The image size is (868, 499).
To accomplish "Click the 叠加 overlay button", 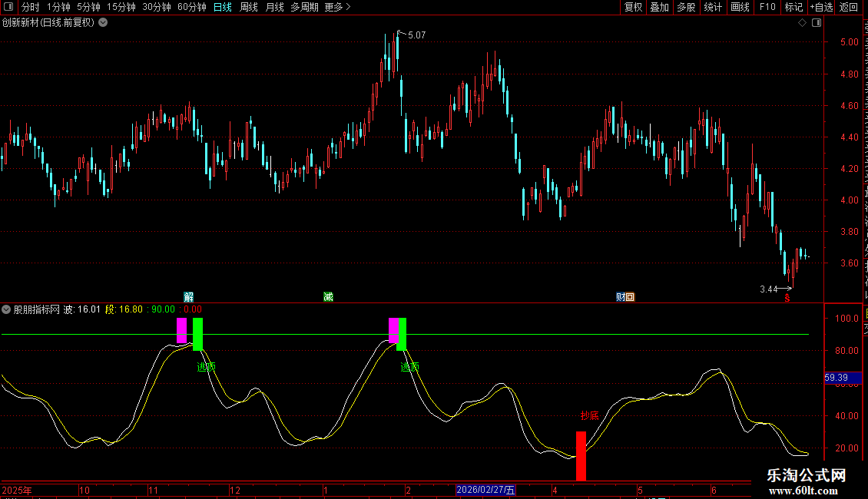I will (x=659, y=7).
